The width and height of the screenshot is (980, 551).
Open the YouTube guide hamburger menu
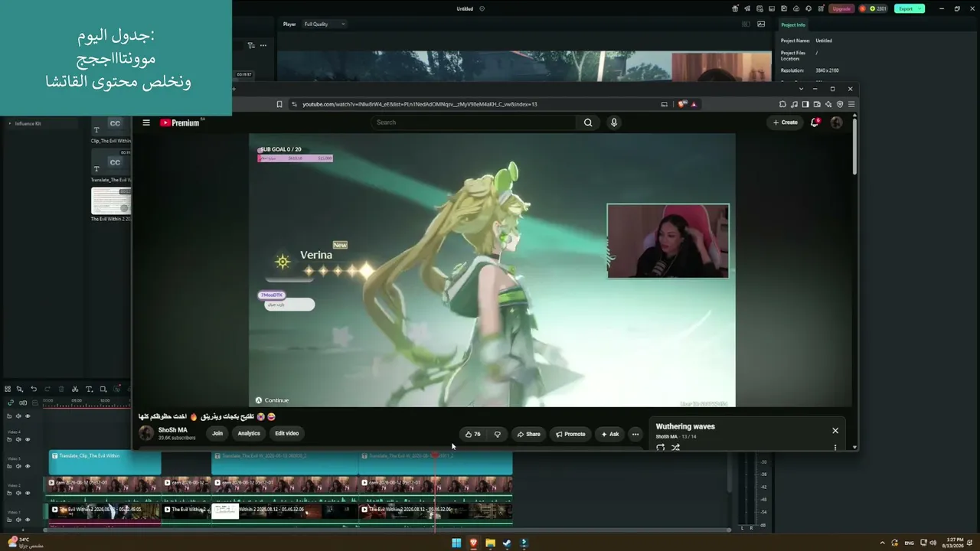[x=146, y=122]
